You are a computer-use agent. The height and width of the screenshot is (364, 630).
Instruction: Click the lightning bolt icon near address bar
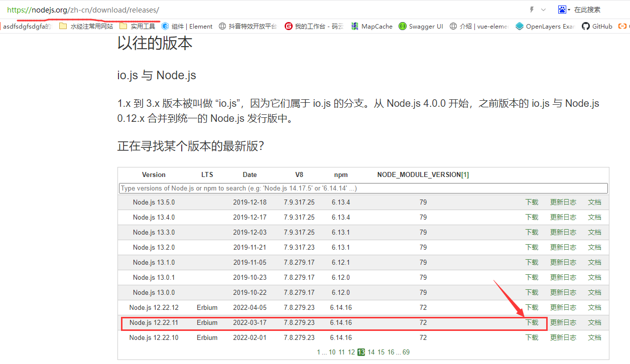pyautogui.click(x=531, y=10)
